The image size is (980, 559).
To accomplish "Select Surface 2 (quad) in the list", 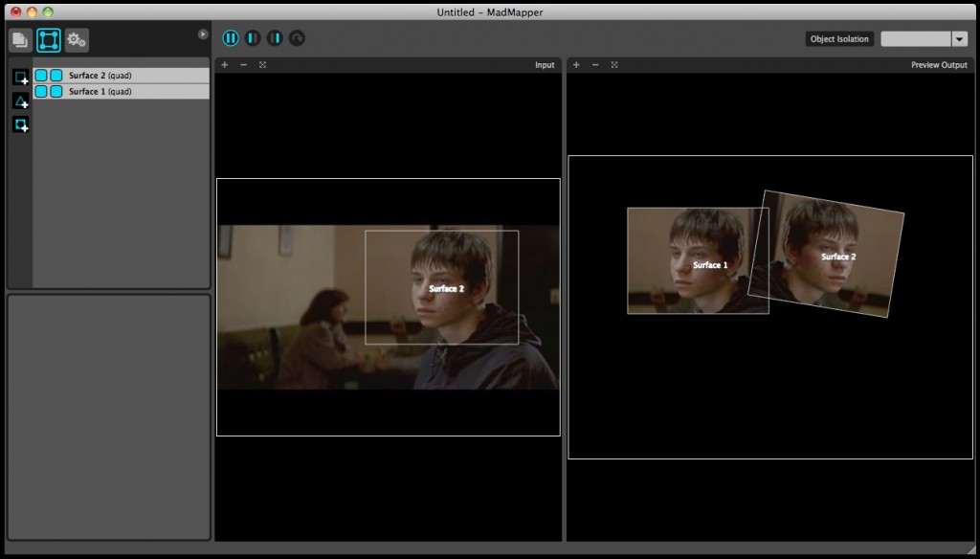I will (122, 75).
